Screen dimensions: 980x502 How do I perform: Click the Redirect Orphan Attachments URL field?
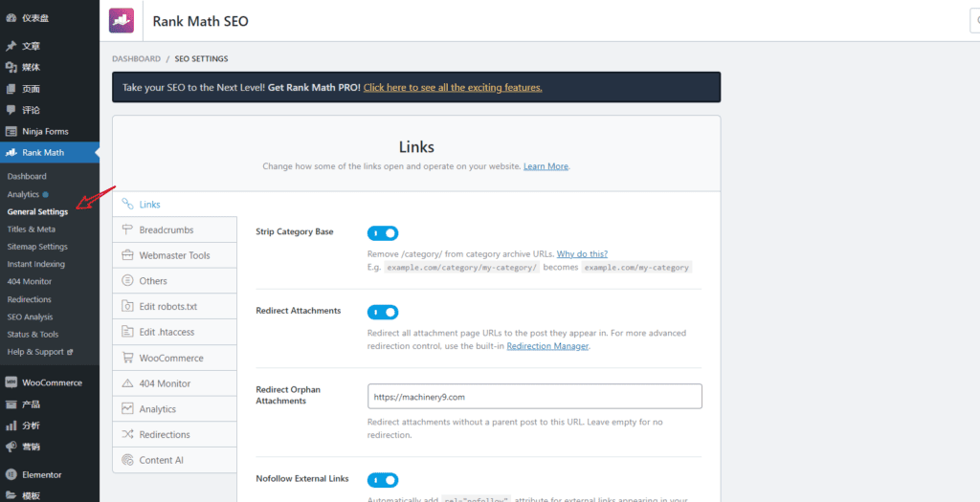535,397
